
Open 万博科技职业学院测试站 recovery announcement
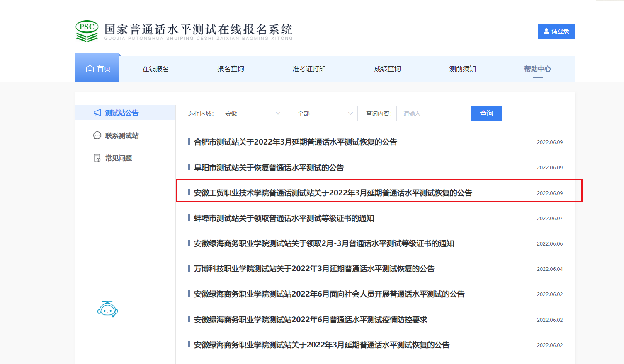click(x=314, y=269)
